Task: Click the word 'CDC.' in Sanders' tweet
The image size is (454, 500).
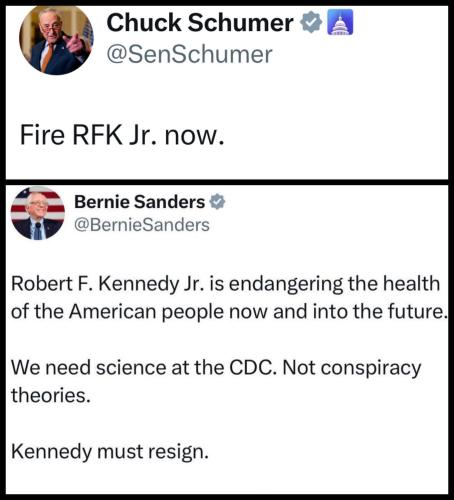Action: pyautogui.click(x=253, y=368)
